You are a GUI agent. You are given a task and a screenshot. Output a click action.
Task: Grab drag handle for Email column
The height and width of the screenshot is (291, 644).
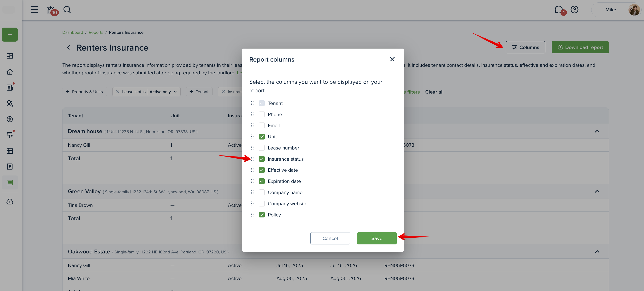(x=252, y=125)
